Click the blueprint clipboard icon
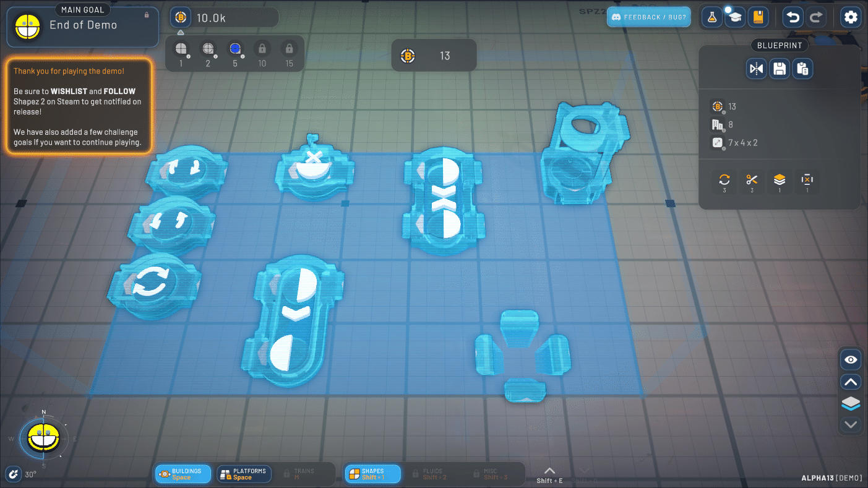 point(803,69)
